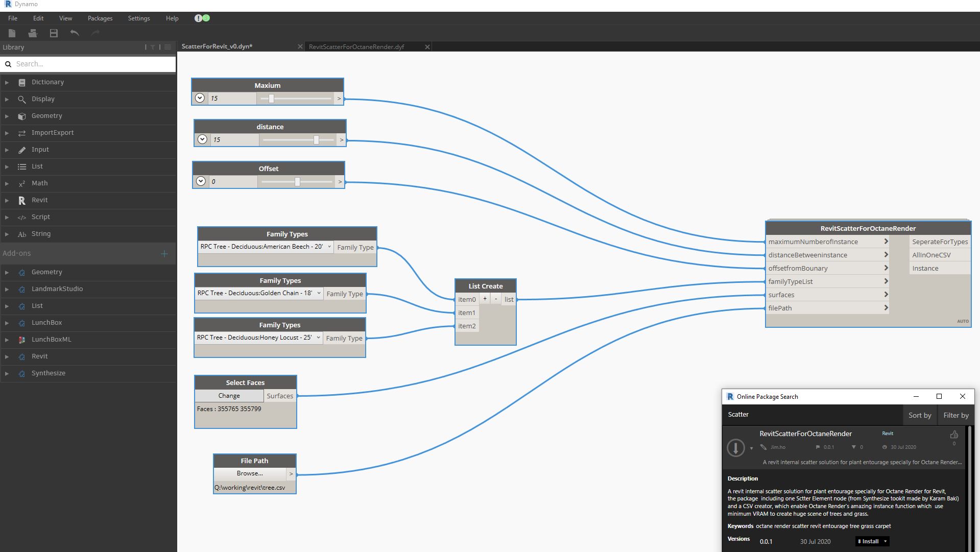Click the String Ab icon

coord(22,234)
